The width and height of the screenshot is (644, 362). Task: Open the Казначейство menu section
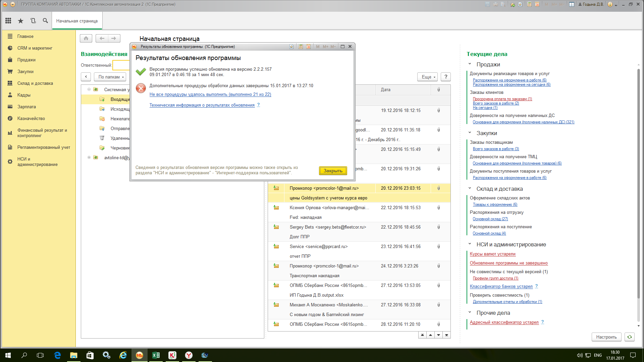pos(31,118)
